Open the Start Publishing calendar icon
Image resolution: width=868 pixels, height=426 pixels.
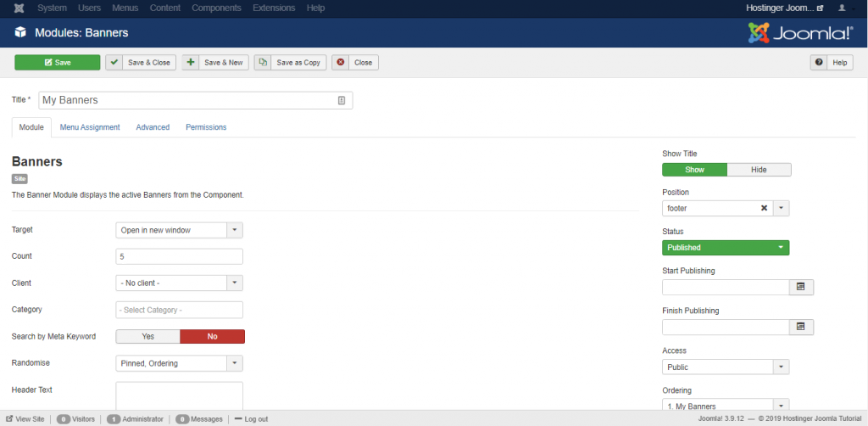pos(800,287)
